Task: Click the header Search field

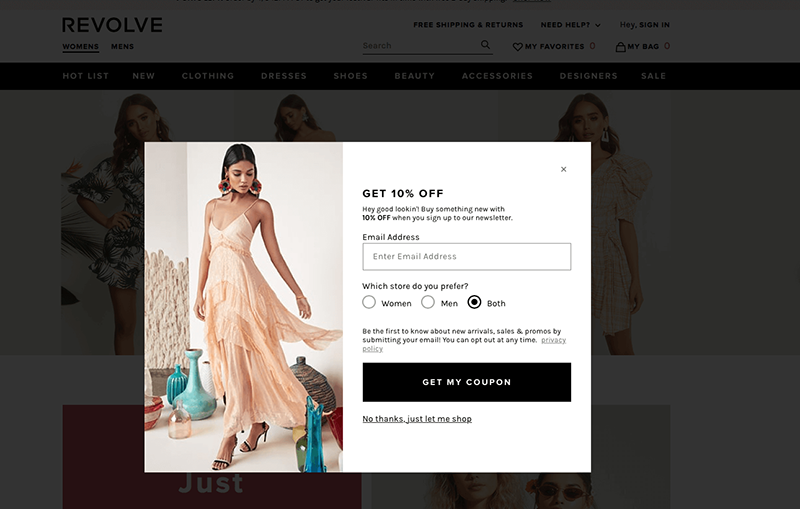Action: 421,46
